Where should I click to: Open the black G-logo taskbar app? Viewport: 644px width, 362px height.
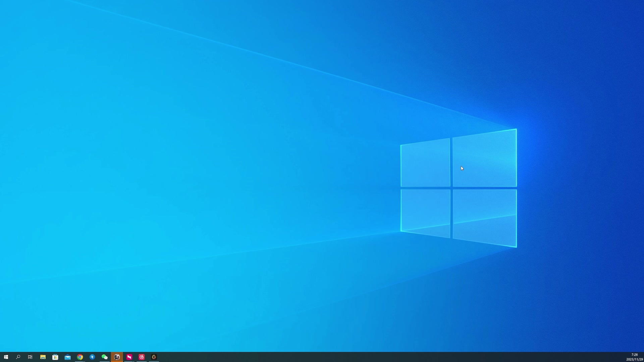pos(154,357)
